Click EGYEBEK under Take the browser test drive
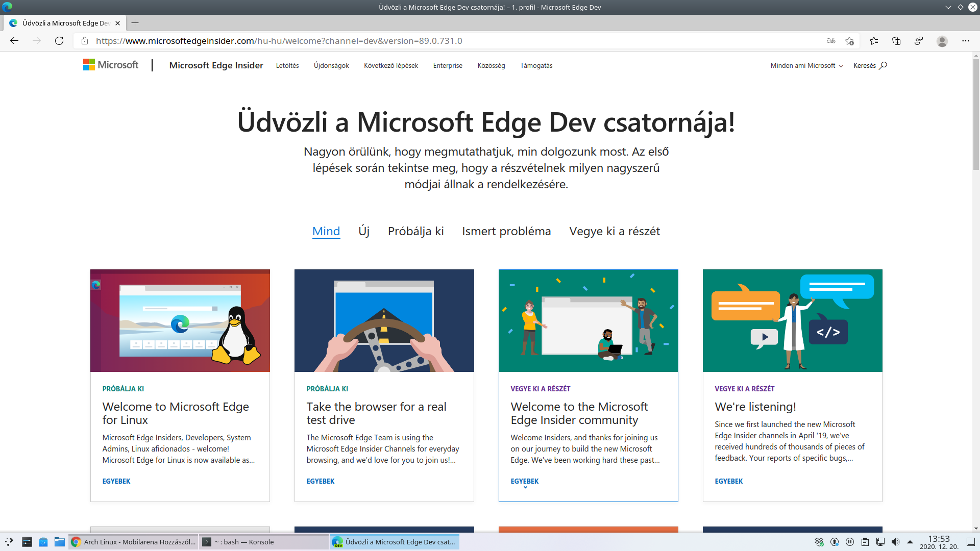Viewport: 980px width, 551px height. point(321,481)
